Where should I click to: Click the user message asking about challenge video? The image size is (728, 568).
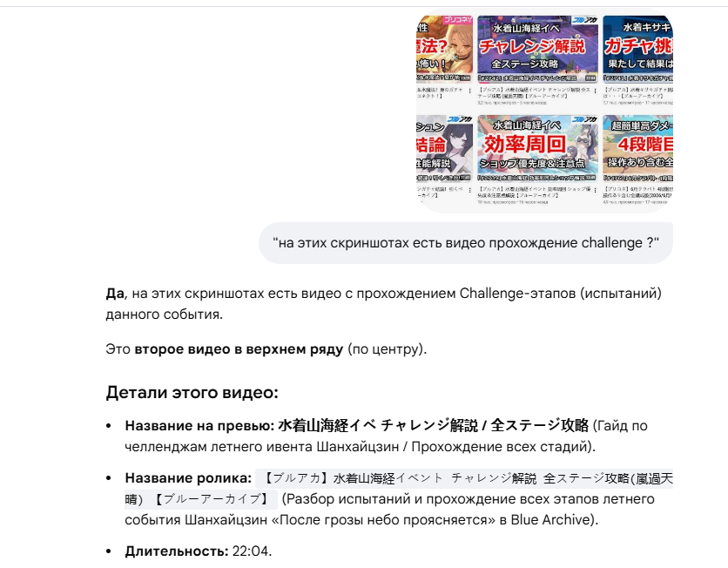tap(466, 243)
